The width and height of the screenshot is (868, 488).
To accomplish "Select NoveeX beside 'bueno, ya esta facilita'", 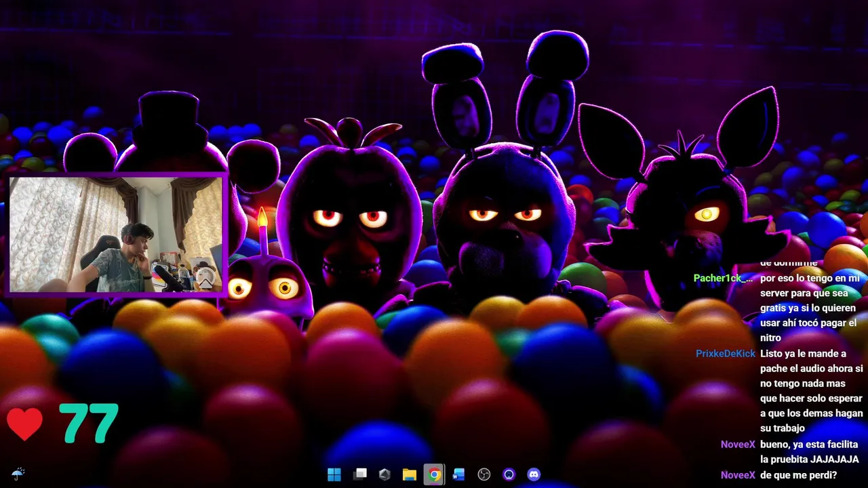I will click(738, 445).
